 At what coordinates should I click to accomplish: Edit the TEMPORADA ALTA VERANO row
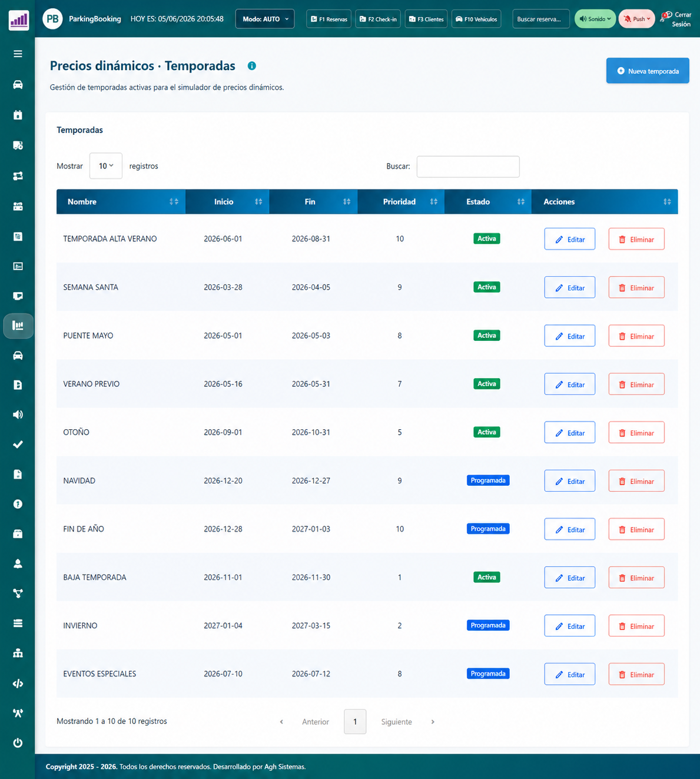(x=569, y=239)
